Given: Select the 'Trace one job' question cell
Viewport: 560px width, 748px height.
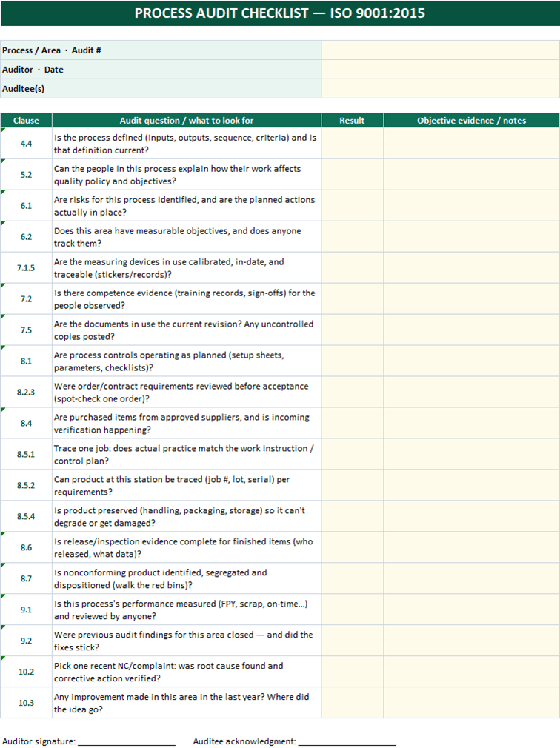Looking at the screenshot, I should pos(187,454).
